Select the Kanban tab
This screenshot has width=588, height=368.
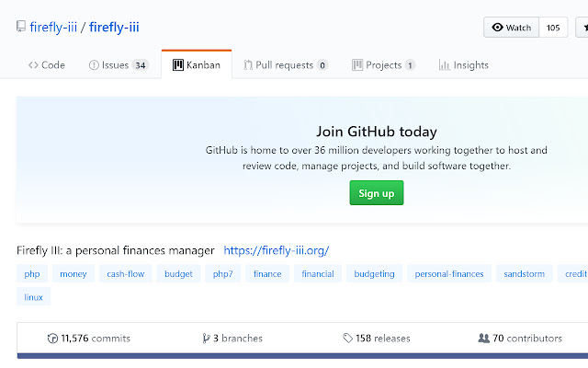tap(197, 64)
